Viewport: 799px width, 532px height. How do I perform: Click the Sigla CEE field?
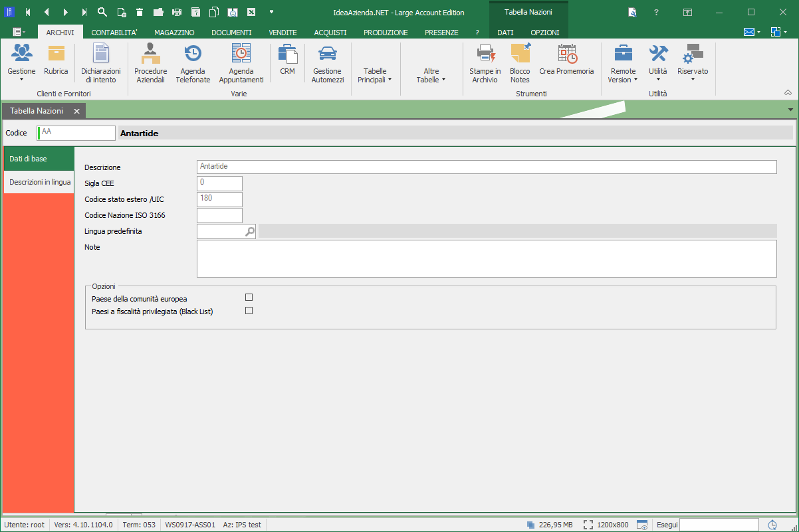(x=219, y=183)
